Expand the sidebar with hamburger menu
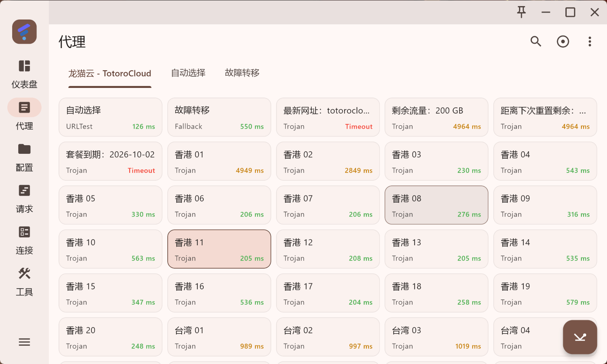The height and width of the screenshot is (364, 607). (x=24, y=342)
